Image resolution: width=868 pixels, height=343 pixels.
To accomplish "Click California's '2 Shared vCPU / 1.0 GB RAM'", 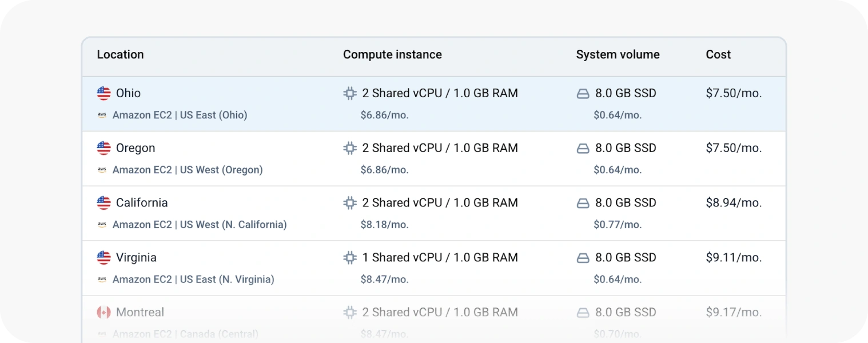I will click(x=440, y=203).
